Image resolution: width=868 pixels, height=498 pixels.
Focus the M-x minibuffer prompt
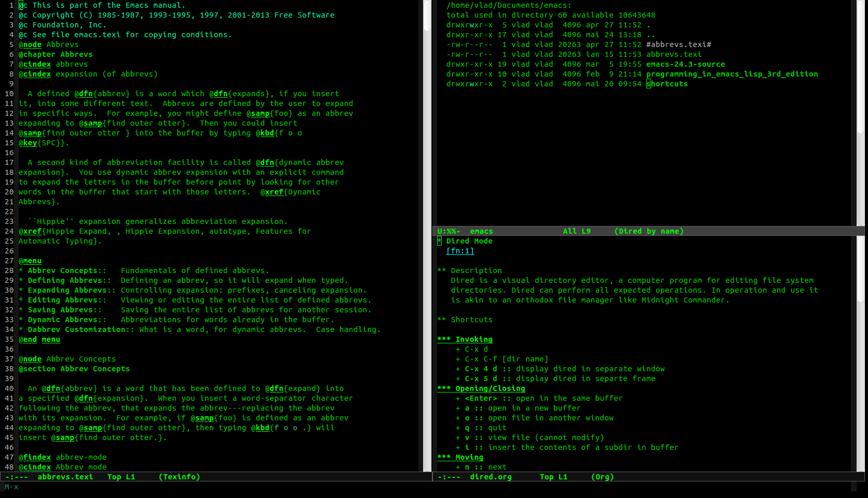pos(11,487)
